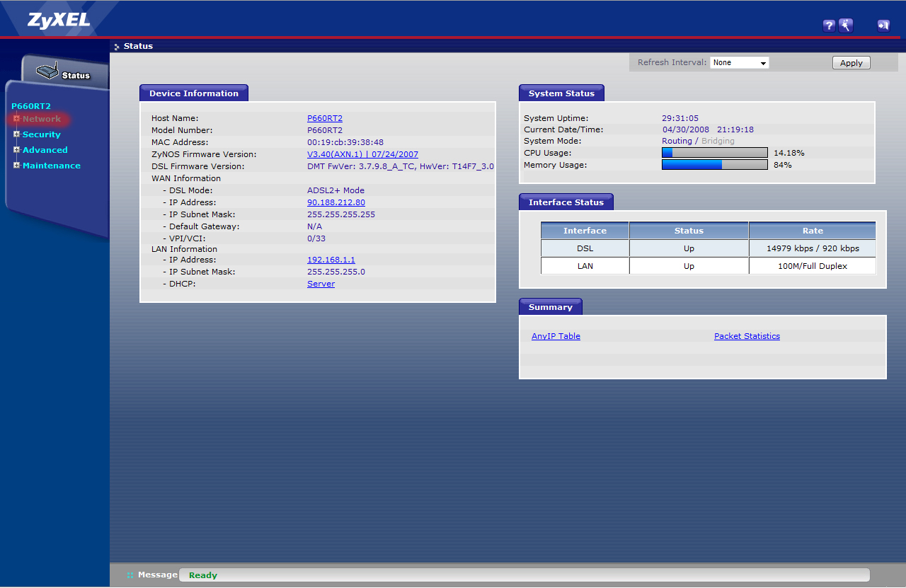Select the Summary panel tab
The width and height of the screenshot is (906, 588).
(551, 307)
